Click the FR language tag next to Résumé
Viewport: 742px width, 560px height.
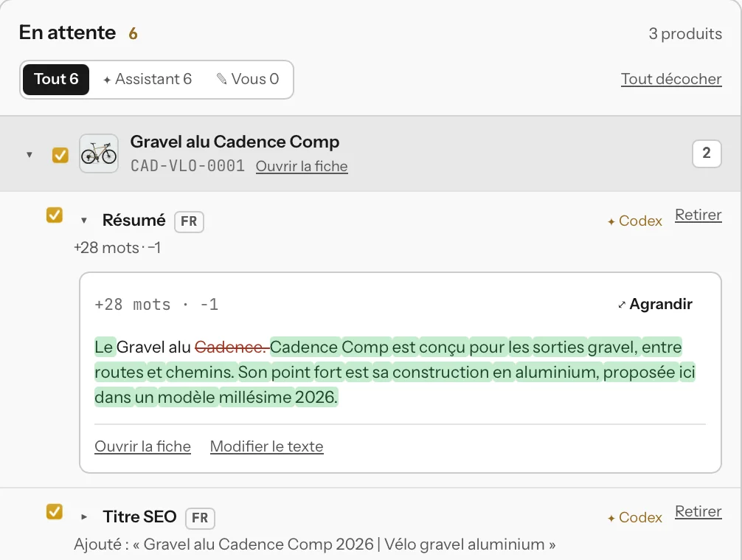(189, 221)
